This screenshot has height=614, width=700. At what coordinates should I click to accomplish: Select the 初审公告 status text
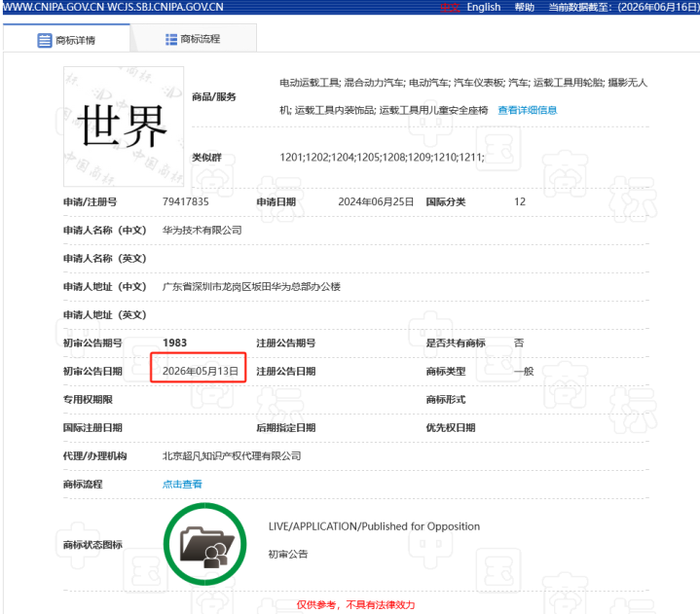[x=288, y=555]
